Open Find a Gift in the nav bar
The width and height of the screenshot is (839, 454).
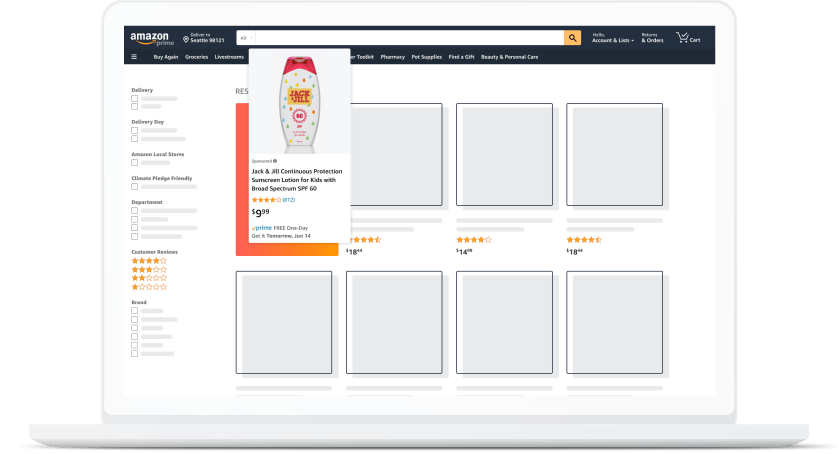click(x=461, y=57)
